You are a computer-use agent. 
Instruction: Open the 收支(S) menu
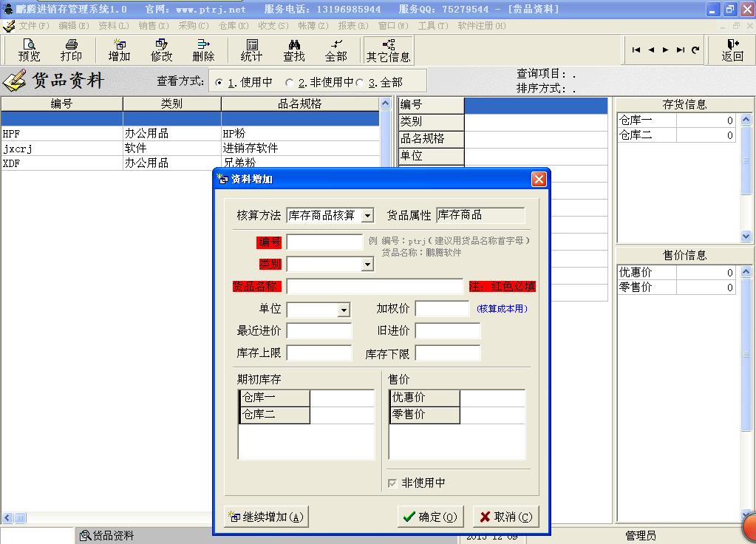click(273, 26)
